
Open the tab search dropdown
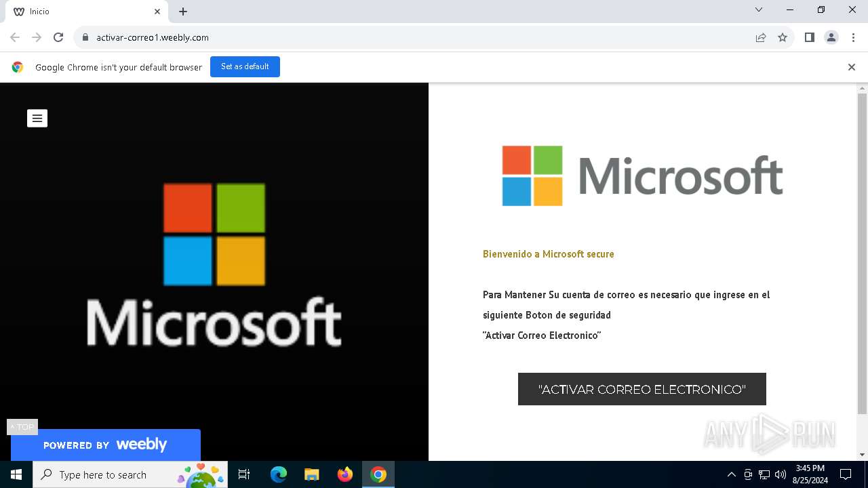[759, 9]
